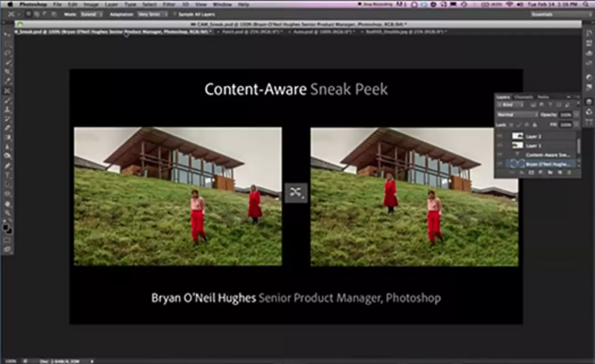Open the blend mode dropdown showing Normal

click(517, 115)
